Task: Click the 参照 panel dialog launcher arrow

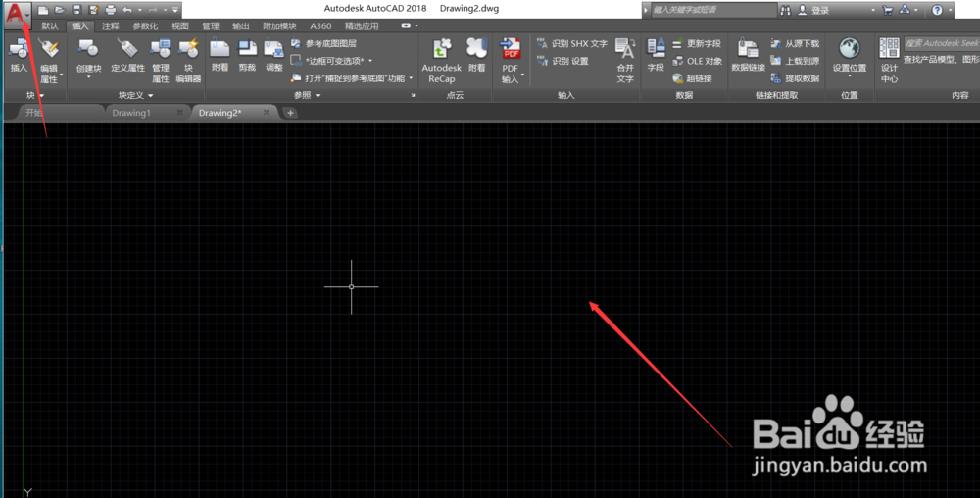Action: 413,96
